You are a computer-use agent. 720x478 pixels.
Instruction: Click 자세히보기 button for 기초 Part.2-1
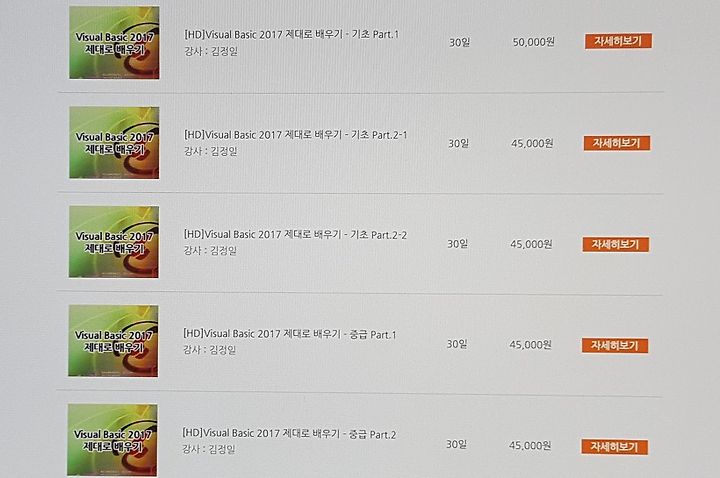[617, 143]
